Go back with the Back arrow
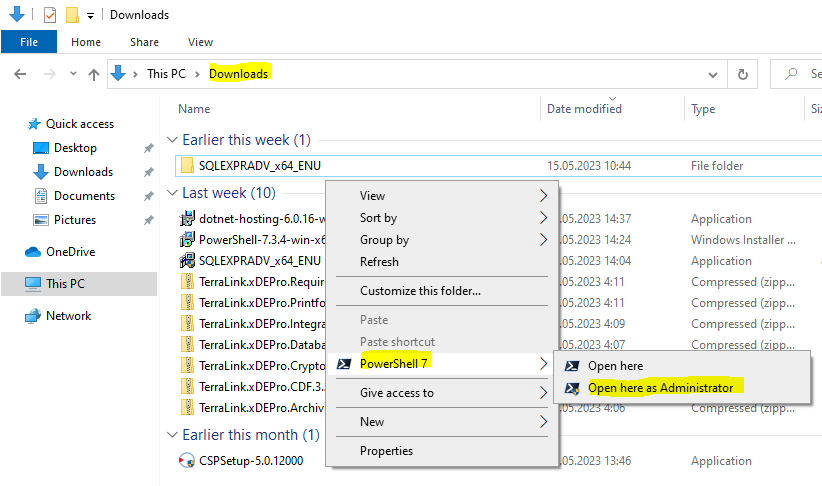 click(x=20, y=74)
